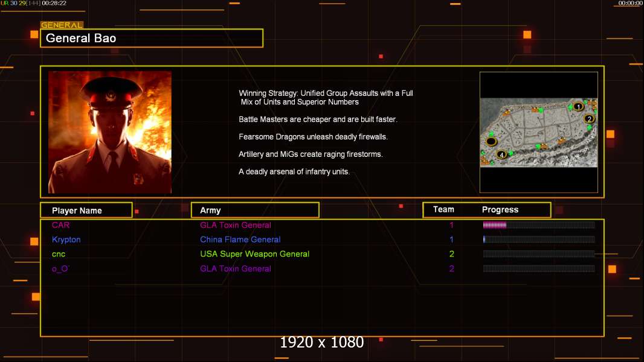644x362 pixels.
Task: Click the Army column header
Action: 255,211
